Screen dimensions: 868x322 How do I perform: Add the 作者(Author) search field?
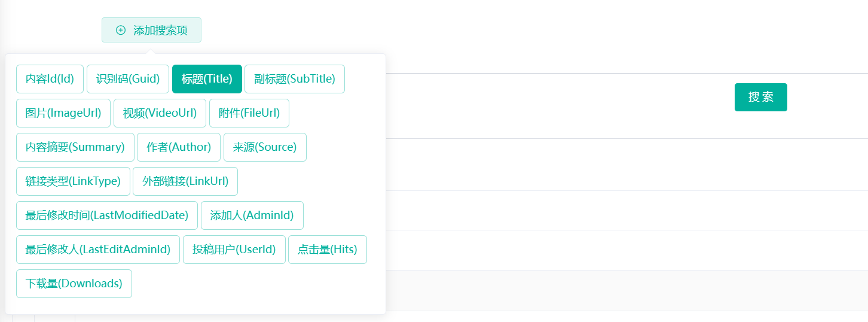179,147
